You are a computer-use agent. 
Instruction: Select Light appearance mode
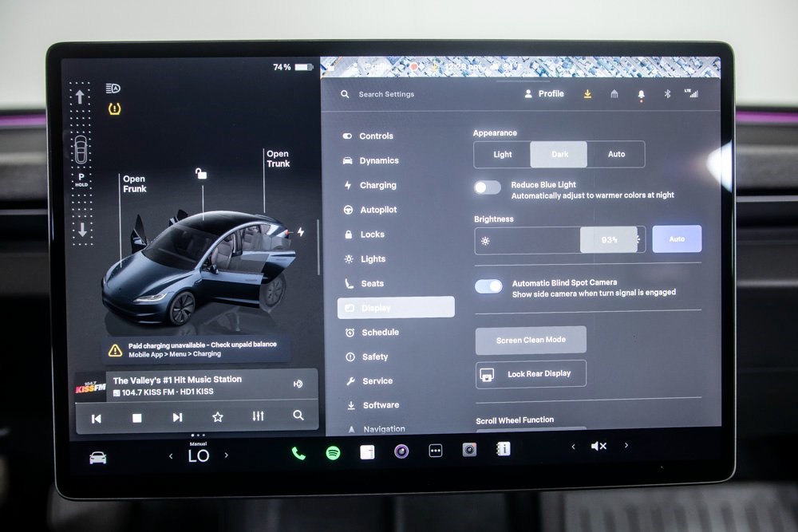click(x=502, y=154)
